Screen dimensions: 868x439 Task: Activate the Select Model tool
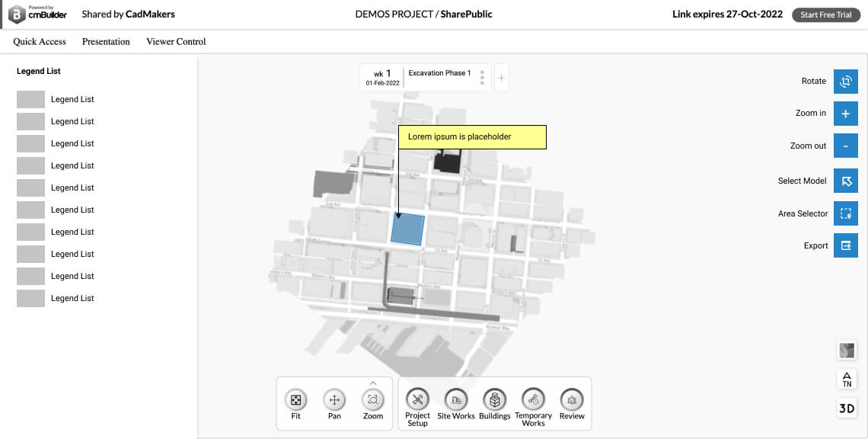pos(845,181)
